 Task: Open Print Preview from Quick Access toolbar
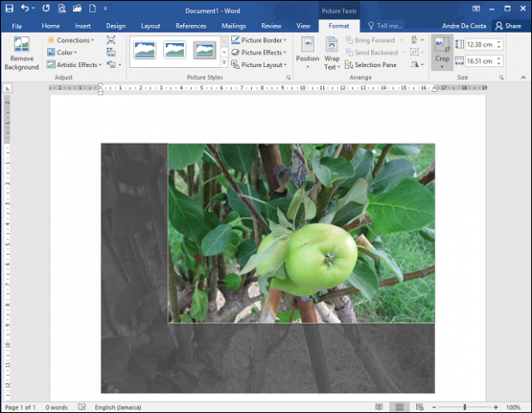pos(61,9)
